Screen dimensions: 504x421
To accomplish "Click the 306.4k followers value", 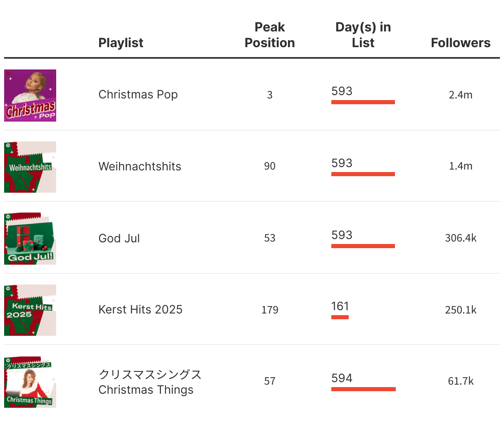I will pyautogui.click(x=460, y=238).
